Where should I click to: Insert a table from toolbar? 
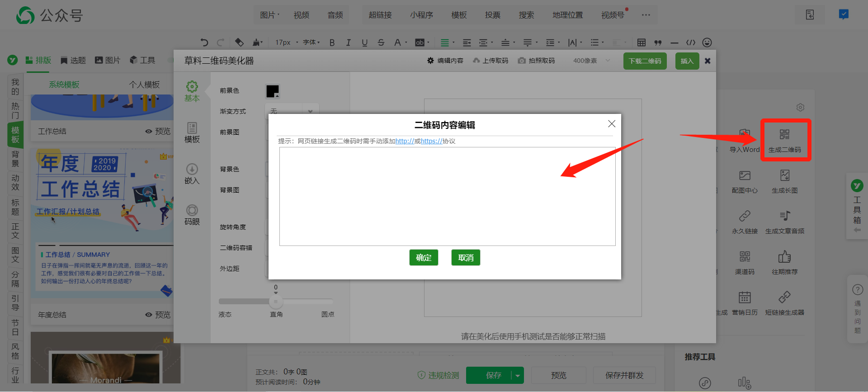[x=641, y=43]
